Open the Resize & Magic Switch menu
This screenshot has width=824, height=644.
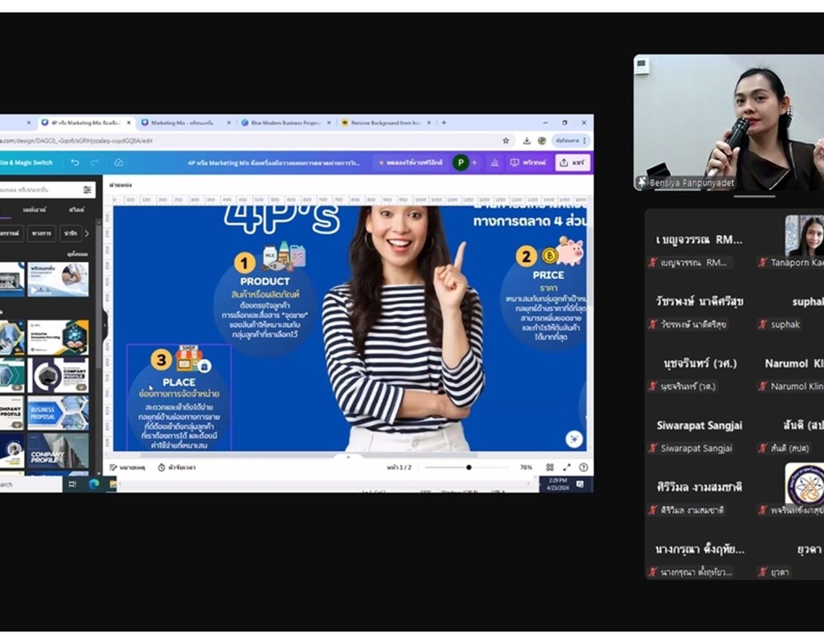pos(26,163)
